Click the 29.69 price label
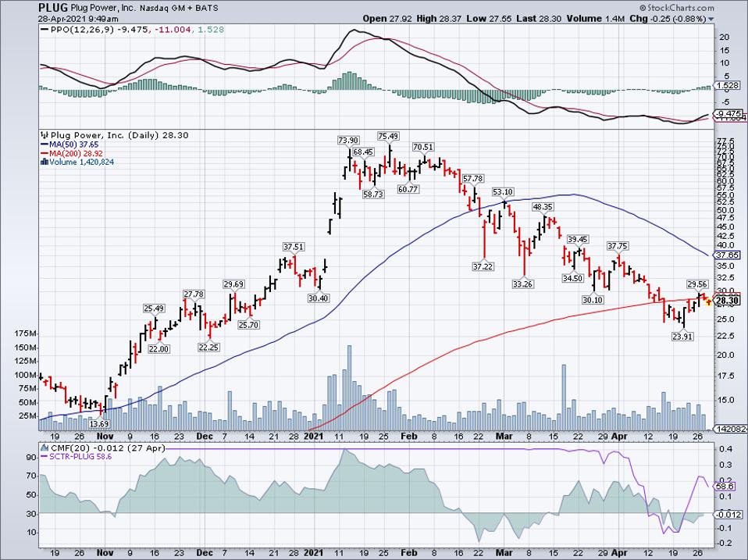 coord(233,284)
